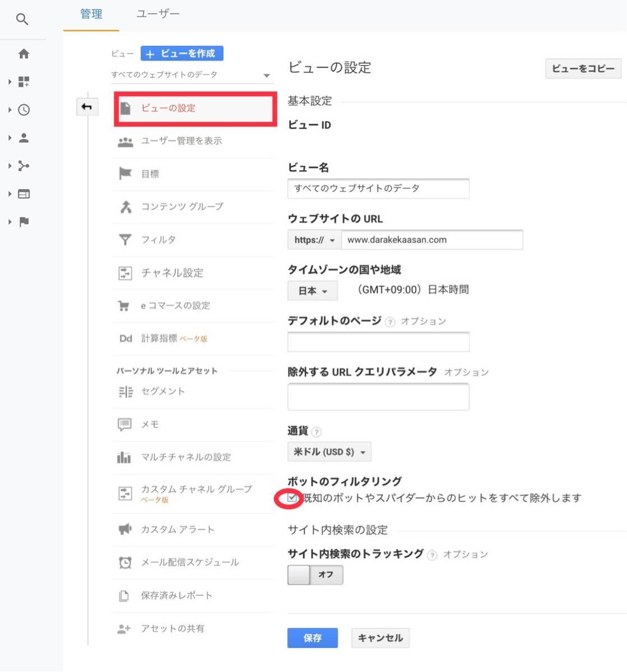The width and height of the screenshot is (627, 672).
Task: Open the すべてのウェブサイトのデータ view selector
Action: 192,75
